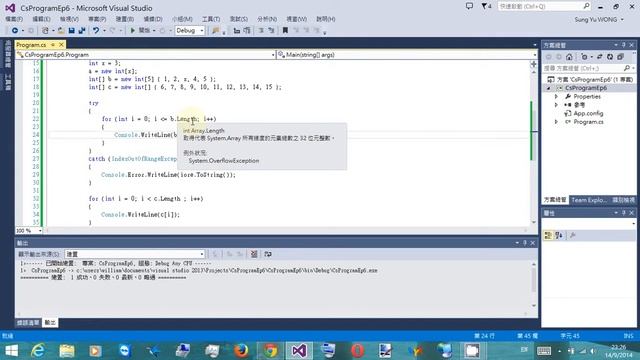
Task: Click the Open File folder icon
Action: [x=61, y=31]
